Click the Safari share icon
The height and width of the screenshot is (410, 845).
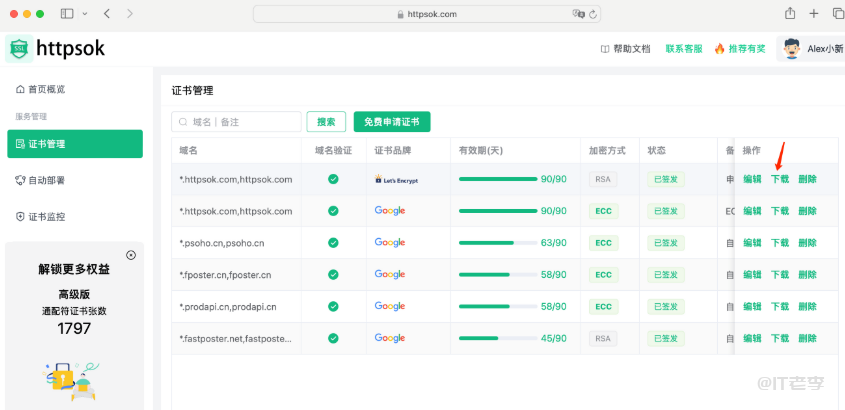pyautogui.click(x=790, y=14)
